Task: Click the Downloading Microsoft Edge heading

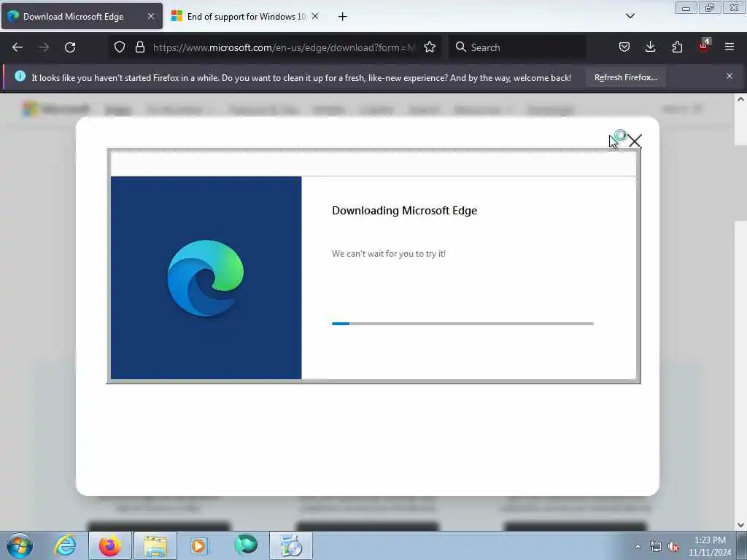Action: [404, 211]
